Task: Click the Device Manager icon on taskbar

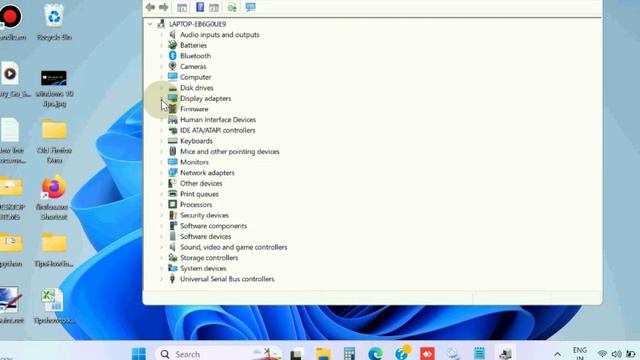Action: [505, 353]
